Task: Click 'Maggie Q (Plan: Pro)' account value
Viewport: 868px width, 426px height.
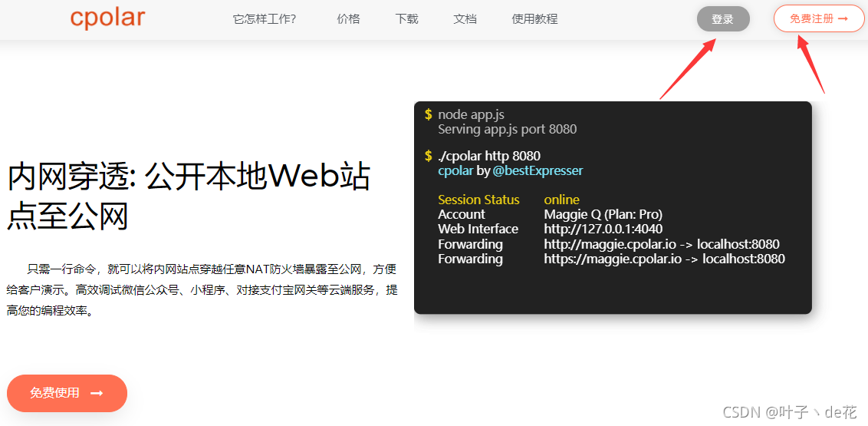Action: click(603, 214)
